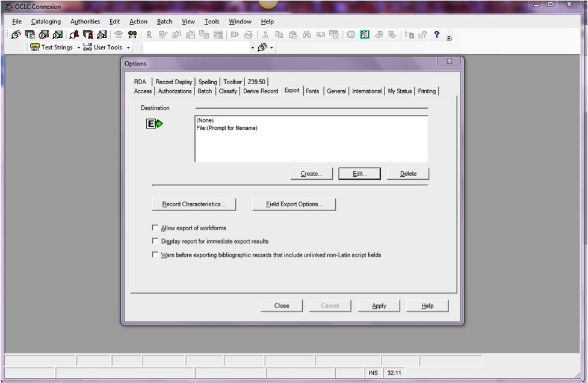Open the Authorities menu
Image resolution: width=588 pixels, height=383 pixels.
[x=85, y=22]
